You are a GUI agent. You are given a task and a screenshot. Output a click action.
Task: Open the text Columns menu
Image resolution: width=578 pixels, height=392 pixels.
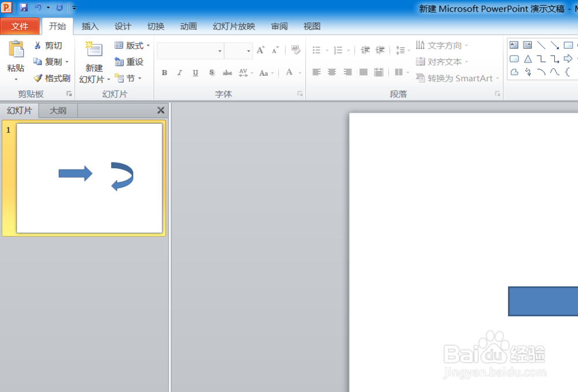(x=402, y=72)
